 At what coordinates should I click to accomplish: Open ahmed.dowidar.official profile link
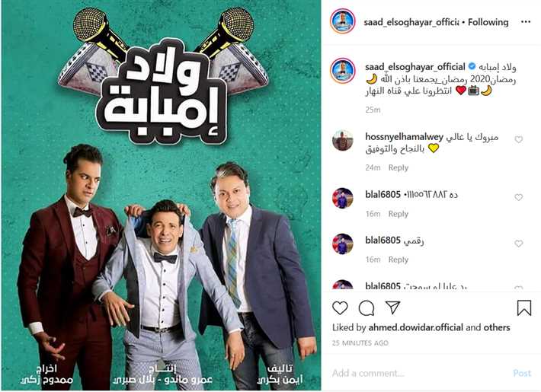tap(415, 327)
